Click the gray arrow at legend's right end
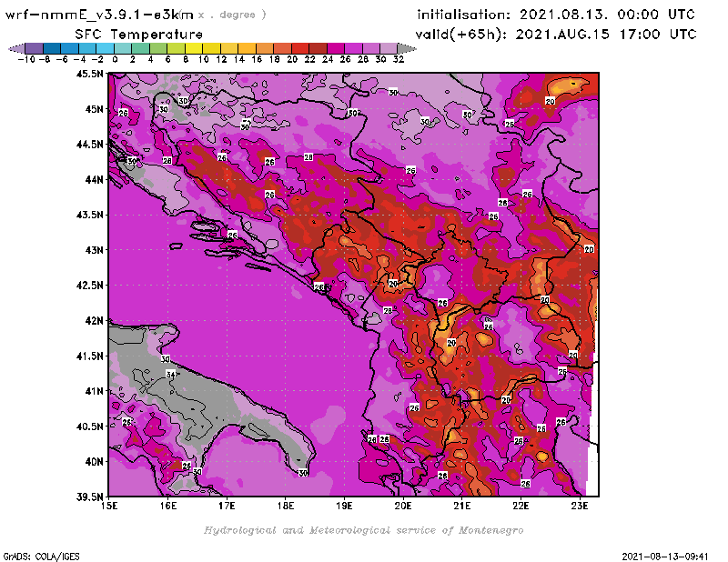This screenshot has height=562, width=728. click(407, 48)
